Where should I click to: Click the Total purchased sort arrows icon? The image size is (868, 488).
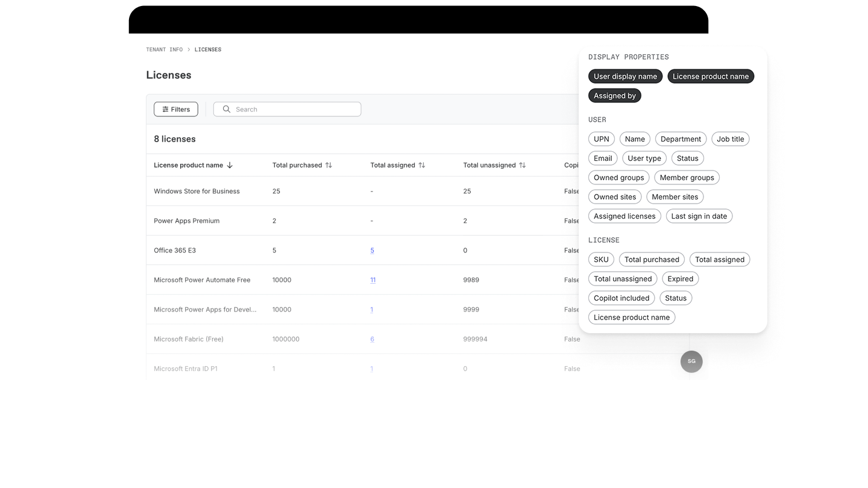[x=329, y=165]
